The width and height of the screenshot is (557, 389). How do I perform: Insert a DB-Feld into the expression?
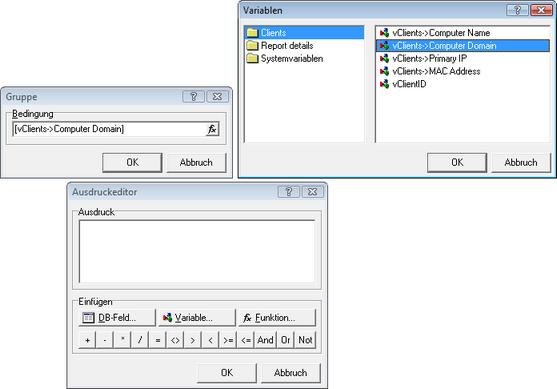point(117,317)
